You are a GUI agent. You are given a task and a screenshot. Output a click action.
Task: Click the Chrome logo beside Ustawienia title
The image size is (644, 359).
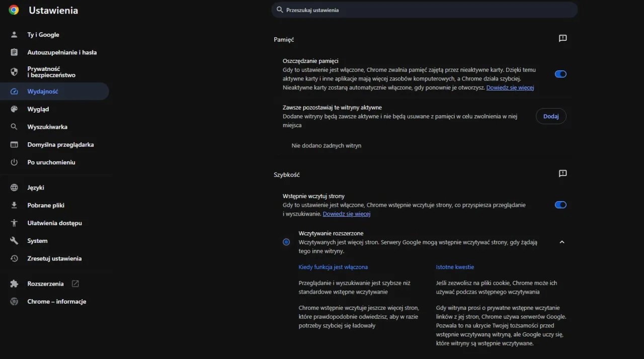coord(13,10)
